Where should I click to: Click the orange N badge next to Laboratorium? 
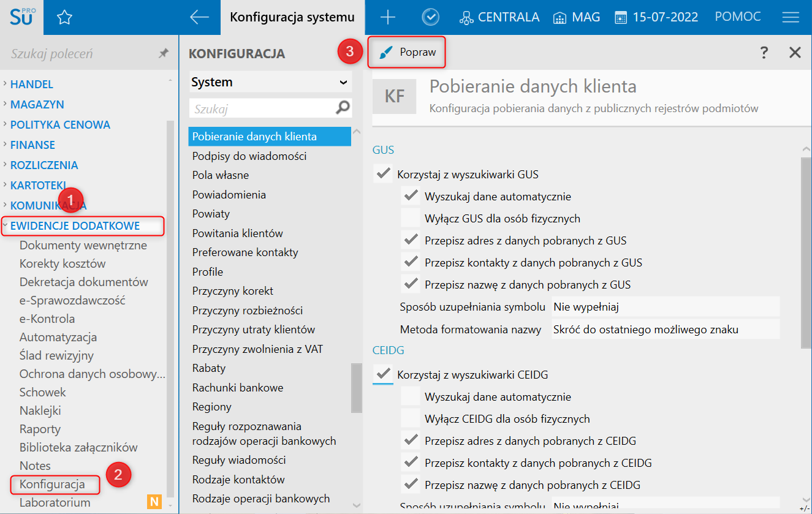[154, 503]
